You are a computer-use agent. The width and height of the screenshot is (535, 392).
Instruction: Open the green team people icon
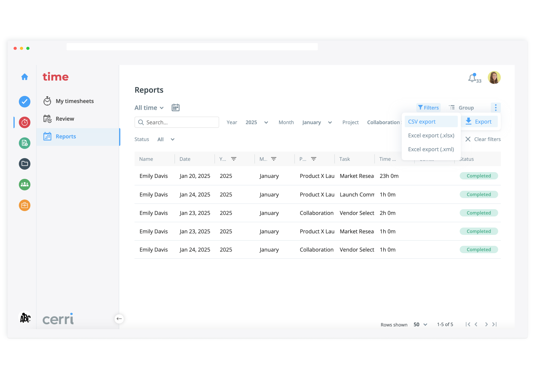[25, 184]
